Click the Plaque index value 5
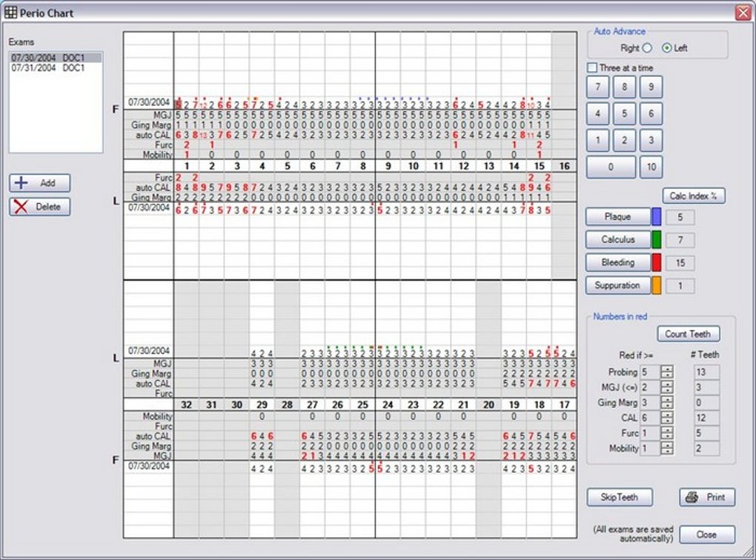756x560 pixels. point(680,217)
